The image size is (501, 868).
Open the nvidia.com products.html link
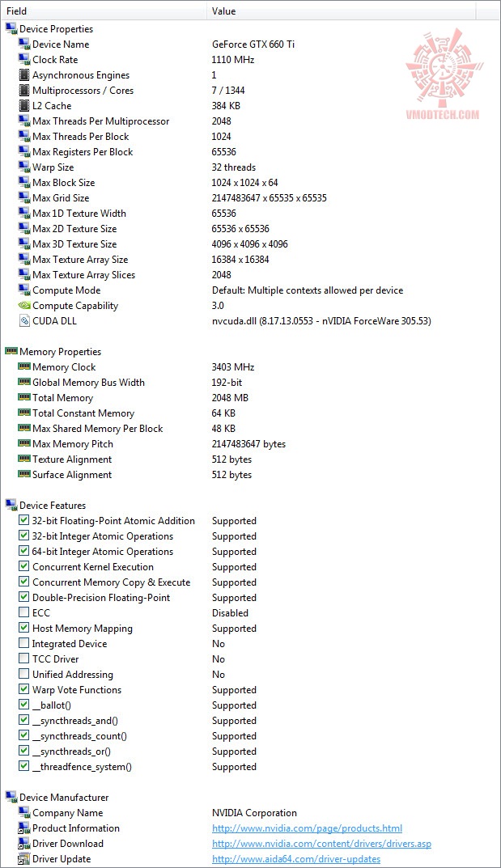coord(307,828)
